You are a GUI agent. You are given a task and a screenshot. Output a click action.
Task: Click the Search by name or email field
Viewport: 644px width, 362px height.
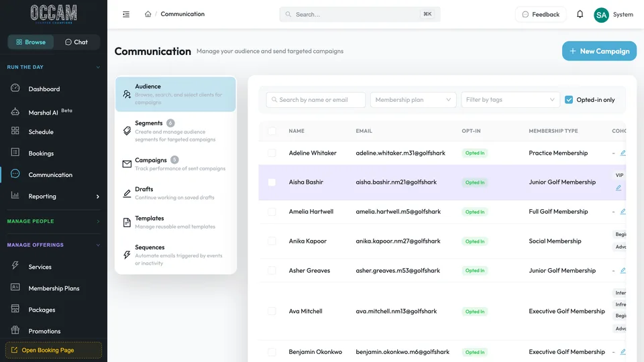click(x=316, y=100)
